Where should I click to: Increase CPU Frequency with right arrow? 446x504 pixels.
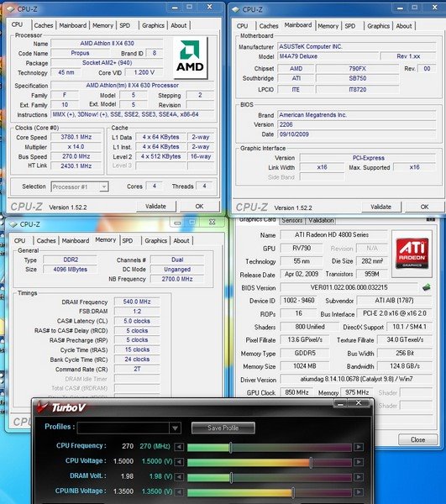coord(359,447)
